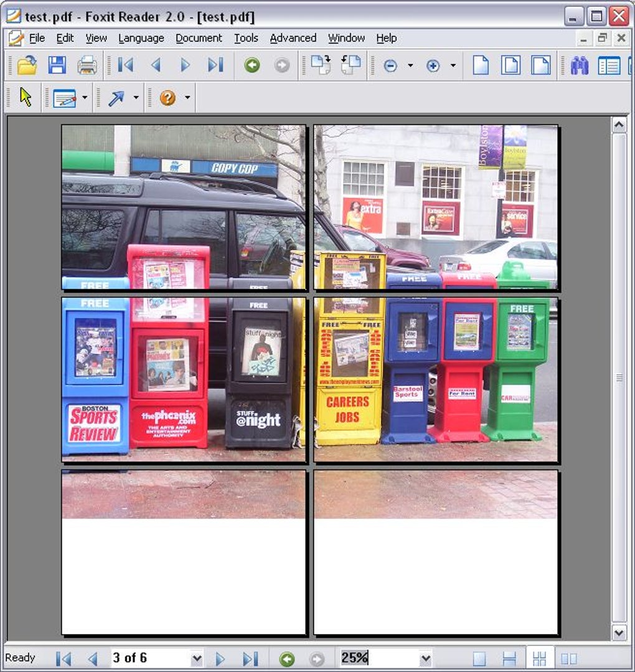Restore the inner test.pdf document window

click(603, 38)
